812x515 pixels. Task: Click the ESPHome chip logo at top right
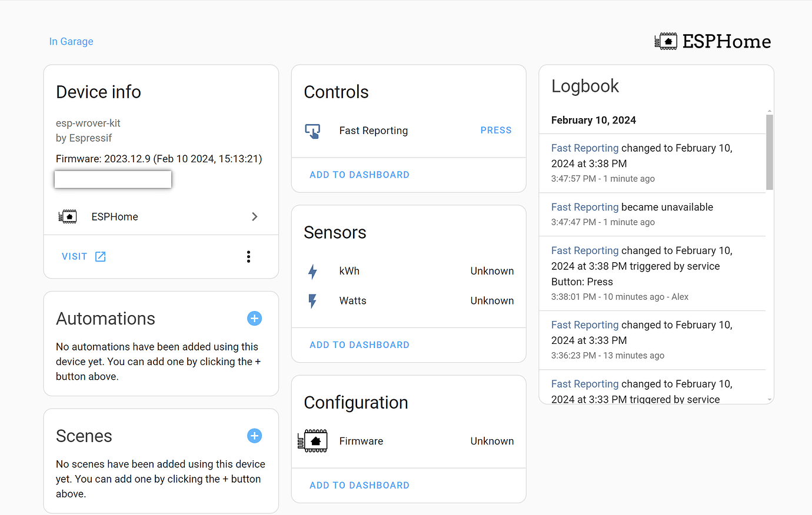[x=665, y=41]
